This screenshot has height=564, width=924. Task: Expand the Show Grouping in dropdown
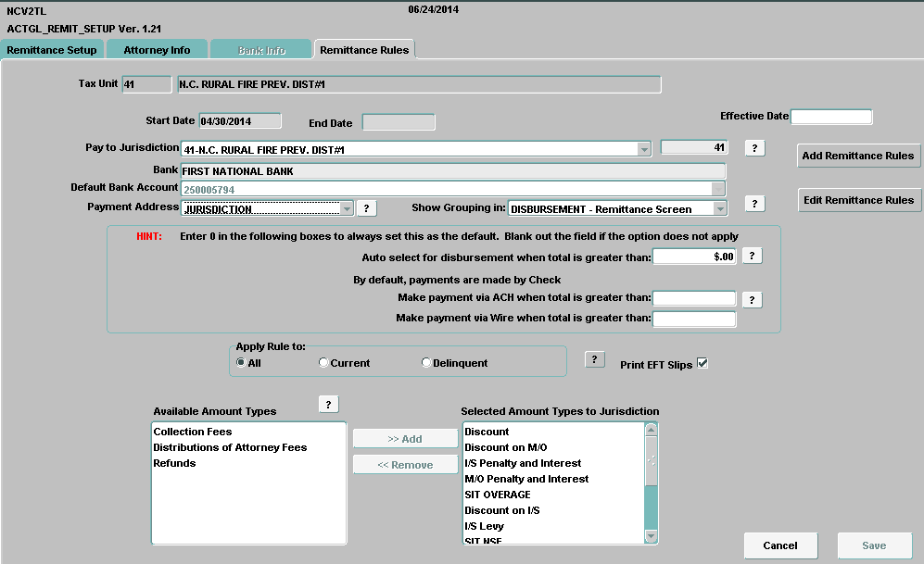tap(720, 208)
